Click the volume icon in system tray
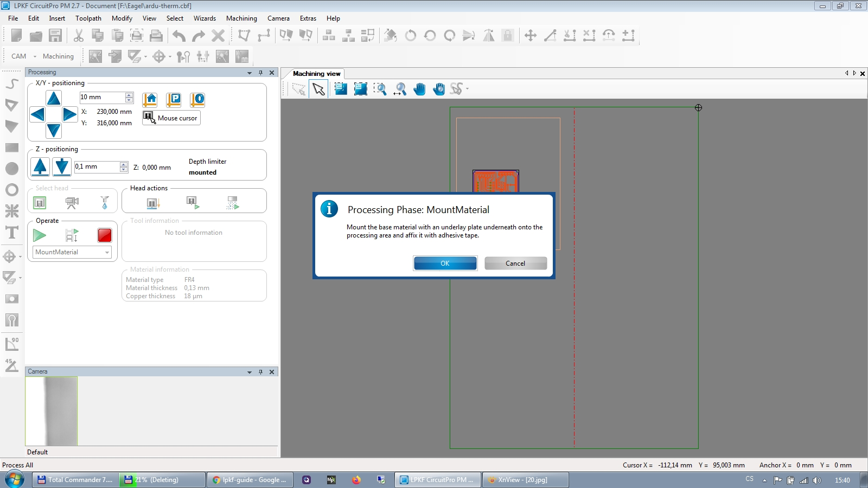Viewport: 868px width, 488px height. (x=817, y=480)
